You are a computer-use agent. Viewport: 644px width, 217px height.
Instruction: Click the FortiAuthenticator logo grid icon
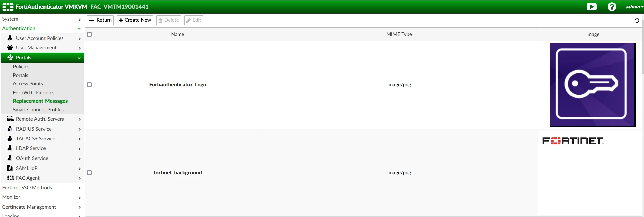coord(8,7)
